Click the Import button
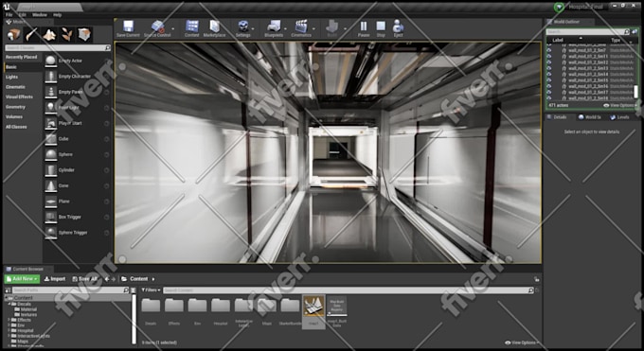644x351 pixels. pos(55,279)
